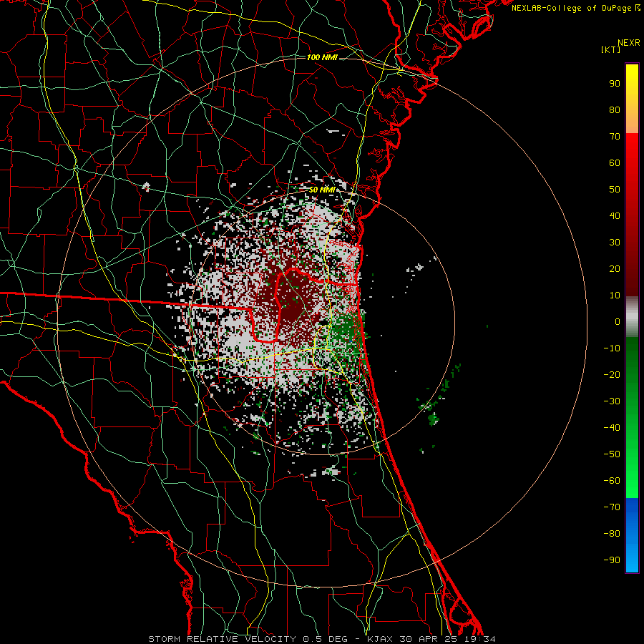The width and height of the screenshot is (644, 644).
Task: Click the positive 30 knot scale value
Action: (615, 243)
